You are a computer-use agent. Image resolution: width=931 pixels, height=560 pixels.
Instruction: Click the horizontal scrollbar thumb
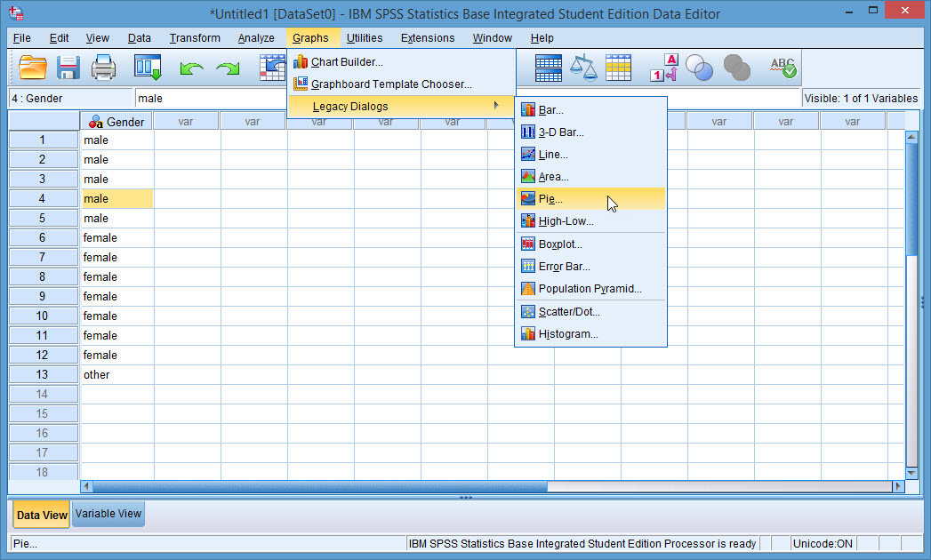click(320, 486)
